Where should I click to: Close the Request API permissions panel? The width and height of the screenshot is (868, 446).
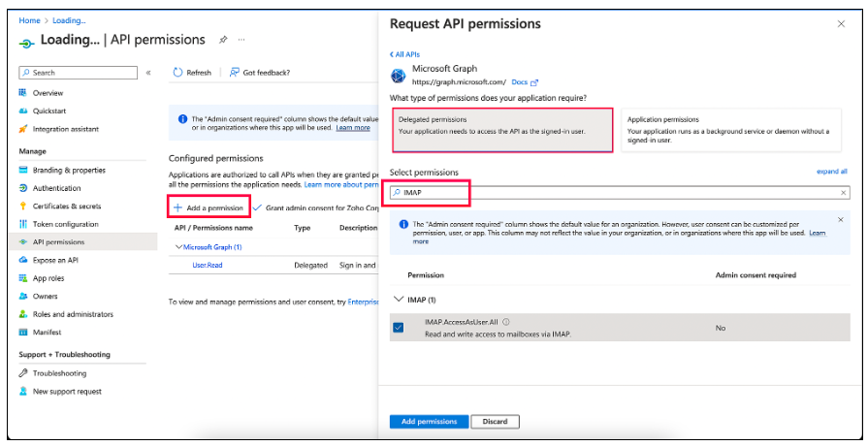coord(840,23)
